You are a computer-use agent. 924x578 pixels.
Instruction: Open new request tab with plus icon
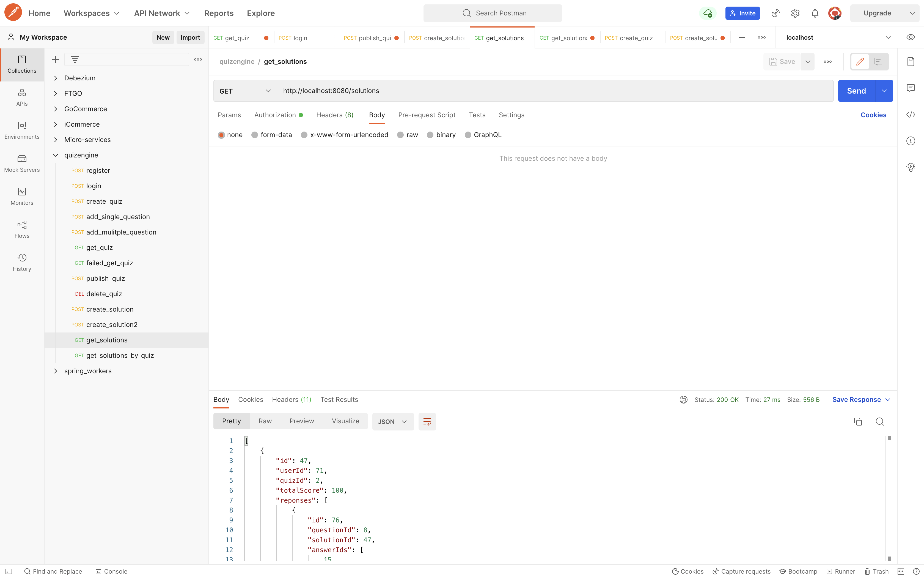click(x=741, y=37)
